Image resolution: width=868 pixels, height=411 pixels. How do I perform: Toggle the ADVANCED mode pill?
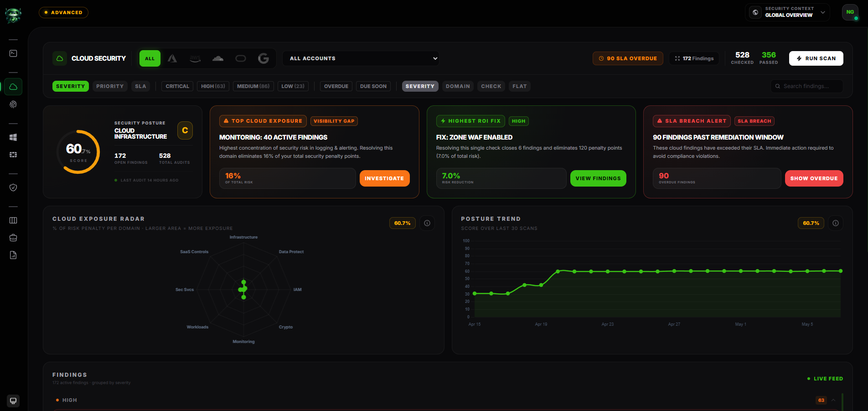63,12
